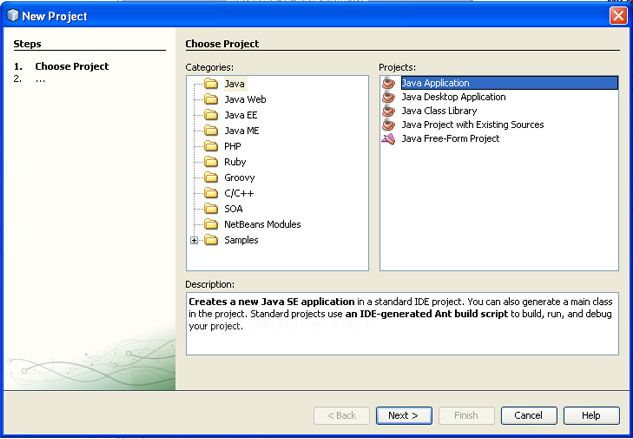This screenshot has width=633, height=439.
Task: Click the Java category folder icon
Action: [x=211, y=84]
